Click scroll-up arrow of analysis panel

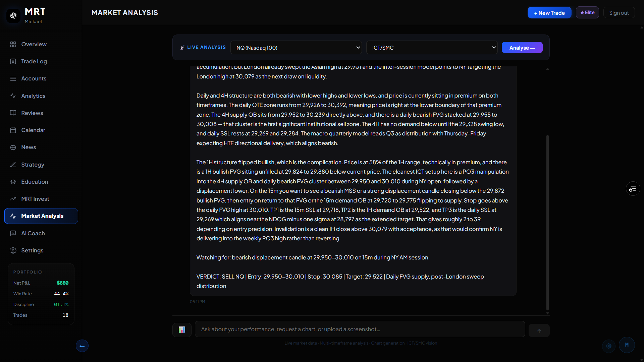click(x=547, y=69)
